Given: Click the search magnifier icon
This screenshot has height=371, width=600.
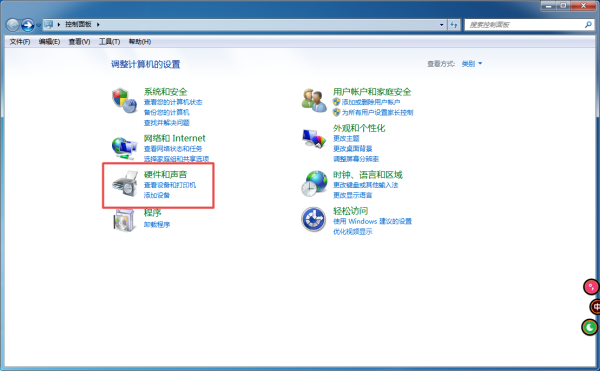Looking at the screenshot, I should pyautogui.click(x=588, y=24).
